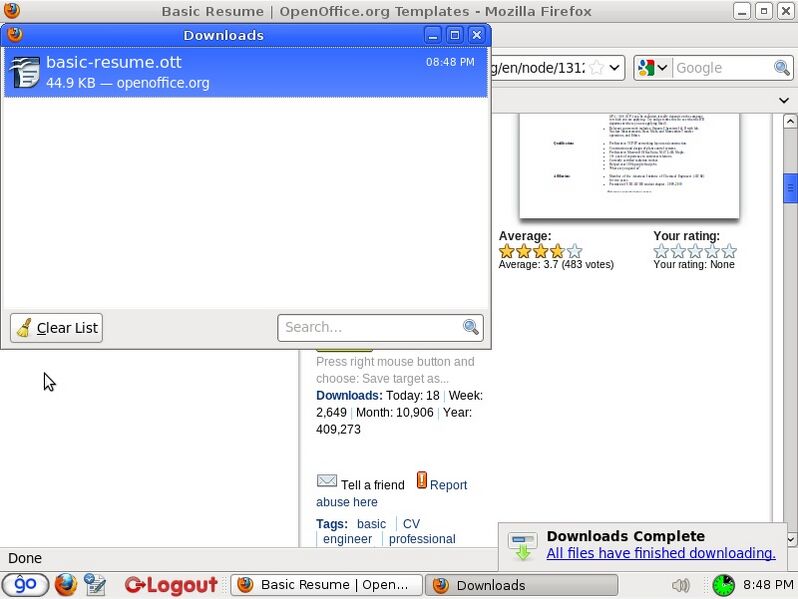Click the Downloads Complete notification icon

point(523,546)
